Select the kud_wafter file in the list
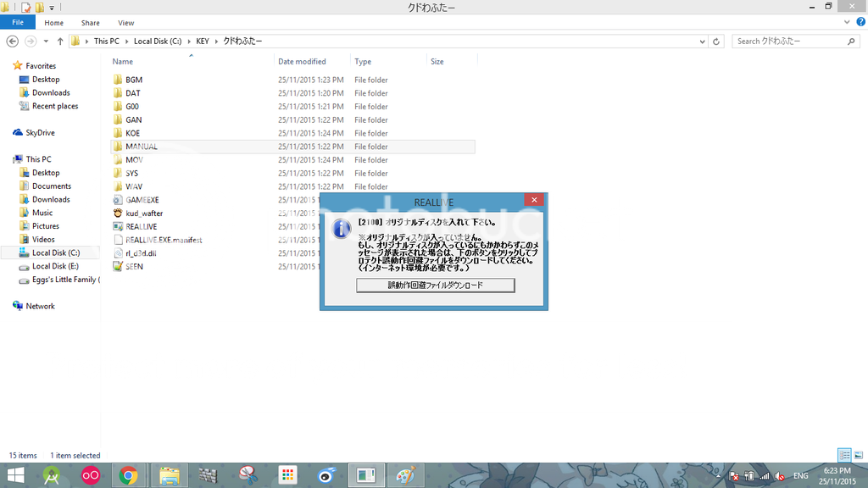The height and width of the screenshot is (488, 868). tap(144, 213)
